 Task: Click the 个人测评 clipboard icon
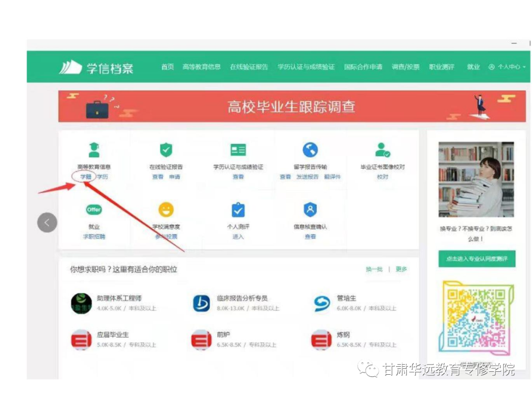(238, 210)
